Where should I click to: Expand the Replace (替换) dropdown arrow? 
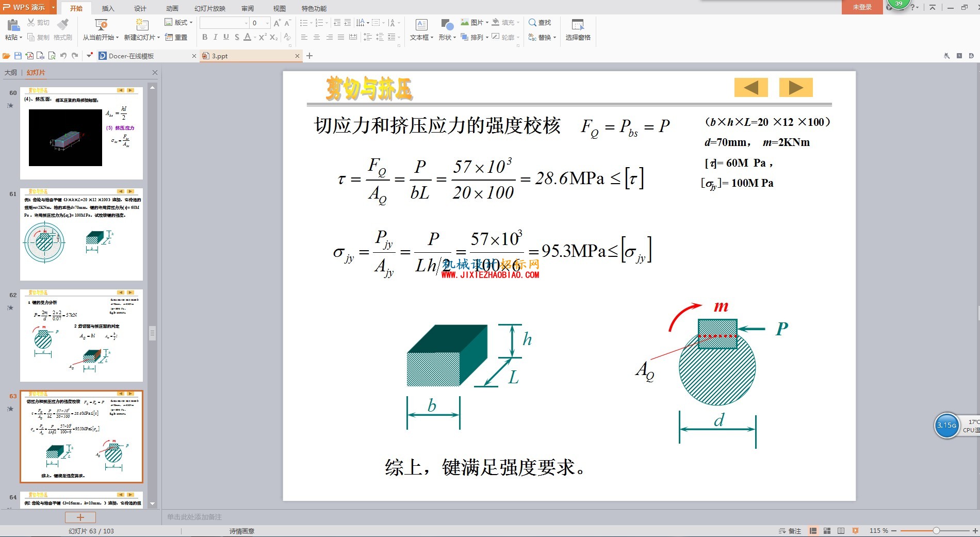pyautogui.click(x=554, y=38)
